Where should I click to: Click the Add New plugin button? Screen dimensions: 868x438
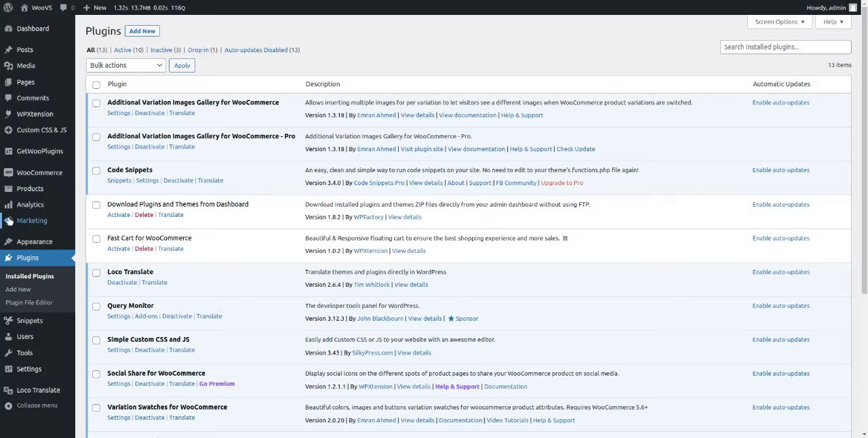click(x=142, y=31)
